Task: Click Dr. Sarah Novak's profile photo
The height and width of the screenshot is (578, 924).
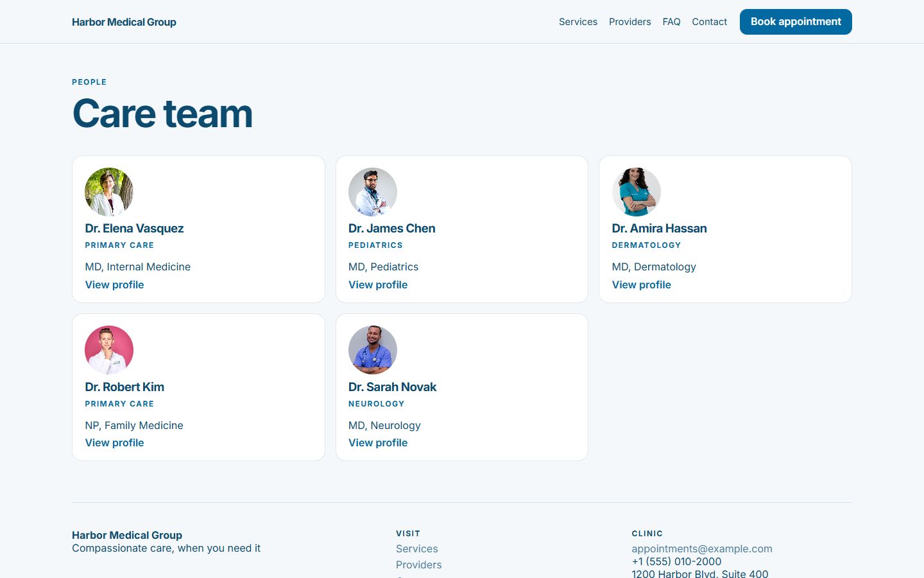Action: tap(373, 350)
